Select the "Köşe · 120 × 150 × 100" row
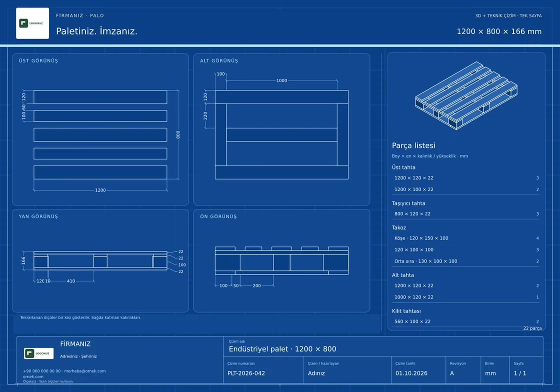The width and height of the screenshot is (560, 392). pyautogui.click(x=465, y=238)
